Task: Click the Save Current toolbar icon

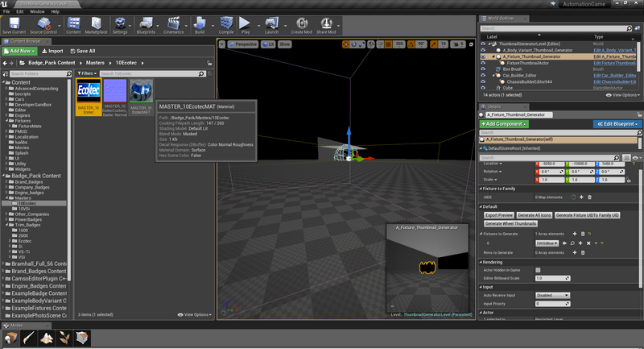Action: pos(14,24)
